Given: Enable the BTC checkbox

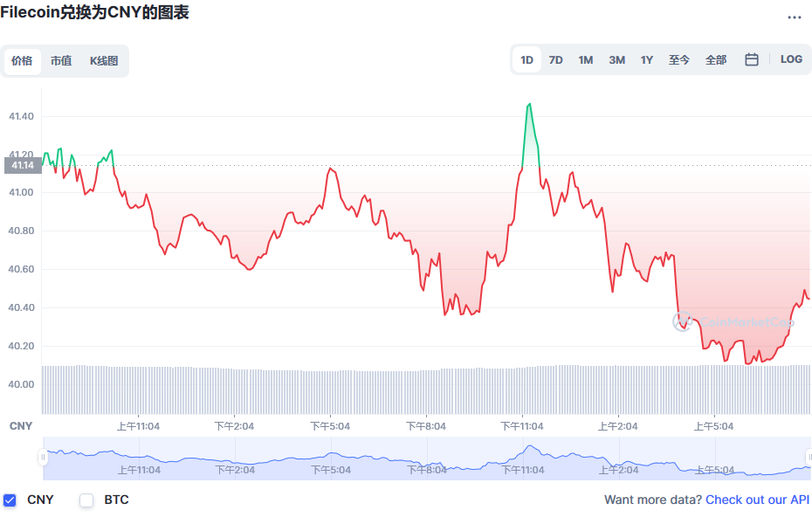Looking at the screenshot, I should coord(86,500).
